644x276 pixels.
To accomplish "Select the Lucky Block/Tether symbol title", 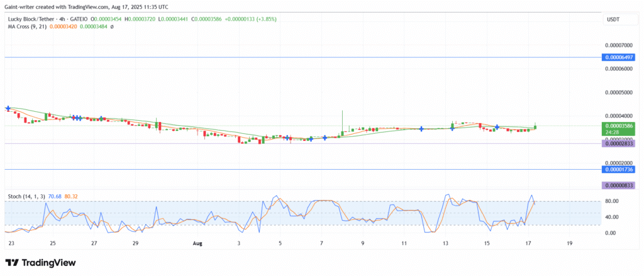I will (31, 19).
